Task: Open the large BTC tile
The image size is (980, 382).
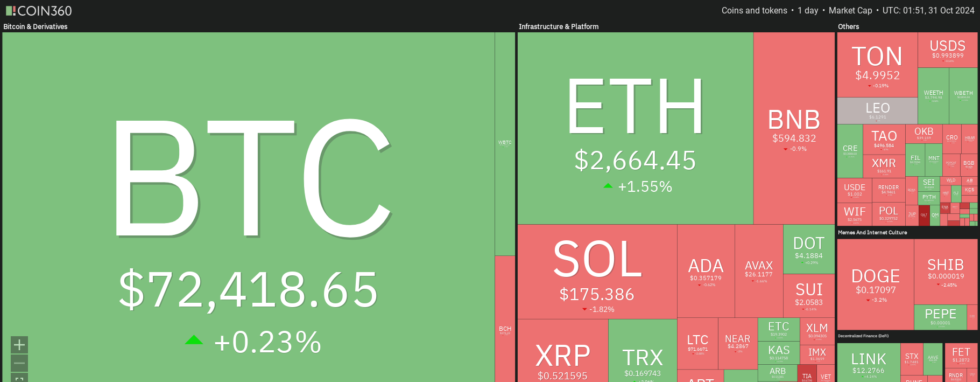Action: (248, 205)
